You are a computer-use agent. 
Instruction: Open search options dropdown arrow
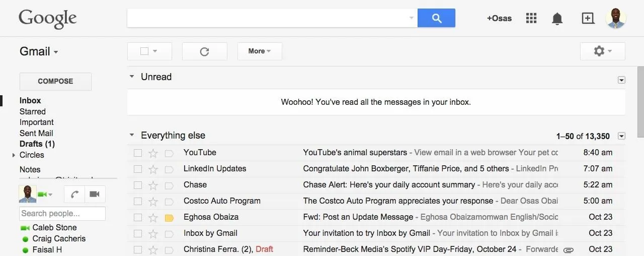(411, 18)
